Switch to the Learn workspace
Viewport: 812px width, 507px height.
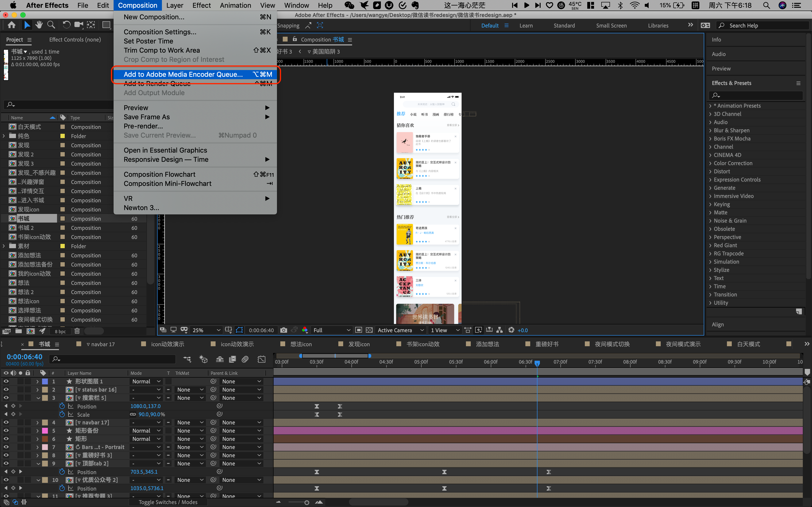pyautogui.click(x=526, y=26)
